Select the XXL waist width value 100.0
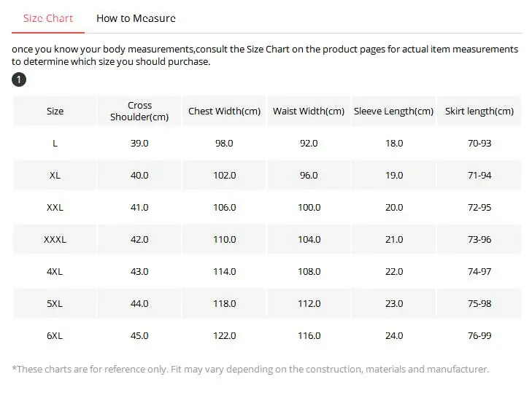This screenshot has height=398, width=532. [309, 207]
